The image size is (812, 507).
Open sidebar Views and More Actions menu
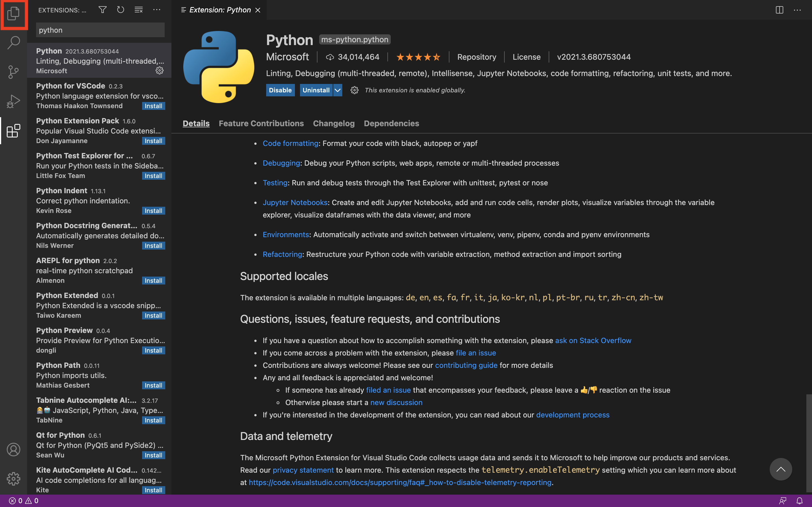tap(157, 10)
